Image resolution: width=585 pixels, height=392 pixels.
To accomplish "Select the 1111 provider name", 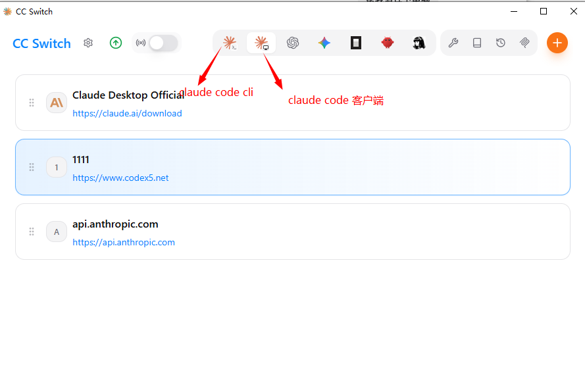I will pos(80,160).
